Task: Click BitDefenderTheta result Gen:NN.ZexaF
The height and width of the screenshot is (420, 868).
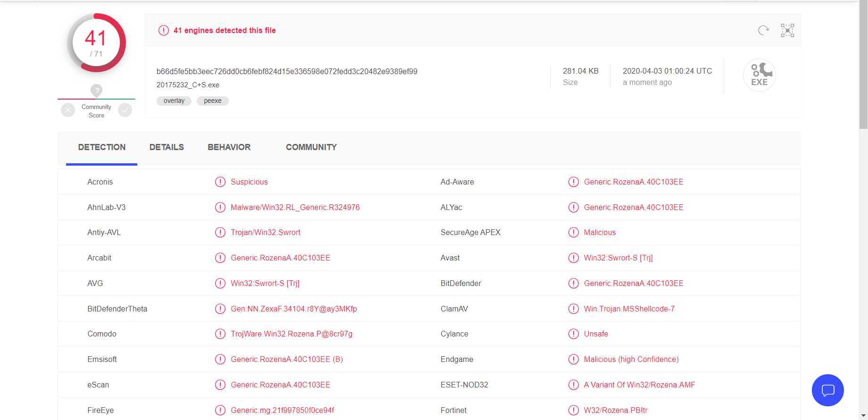Action: tap(294, 309)
